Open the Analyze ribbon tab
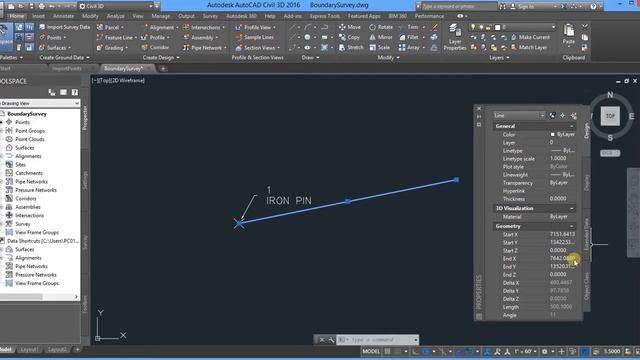The width and height of the screenshot is (640, 360). (116, 16)
